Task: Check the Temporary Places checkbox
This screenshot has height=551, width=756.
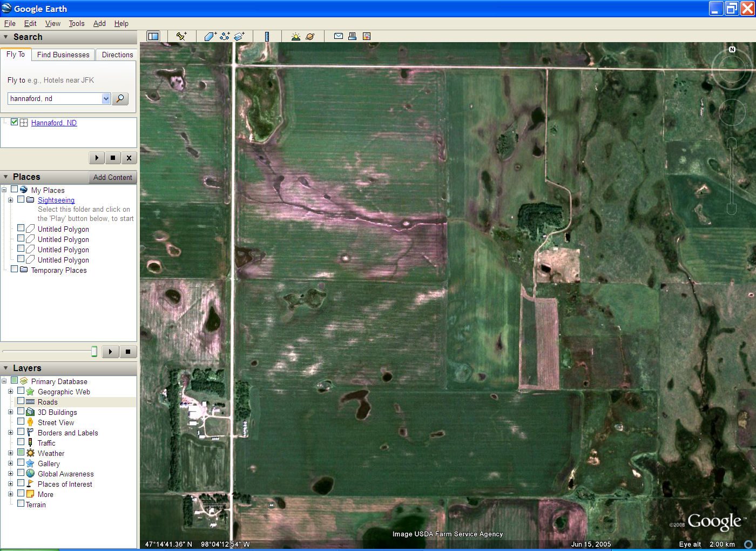Action: (14, 270)
